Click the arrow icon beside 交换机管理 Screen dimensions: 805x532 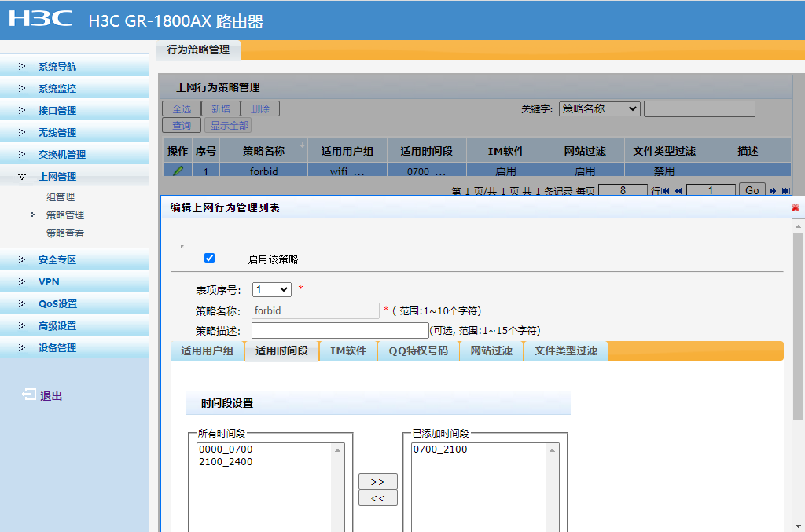[x=21, y=155]
